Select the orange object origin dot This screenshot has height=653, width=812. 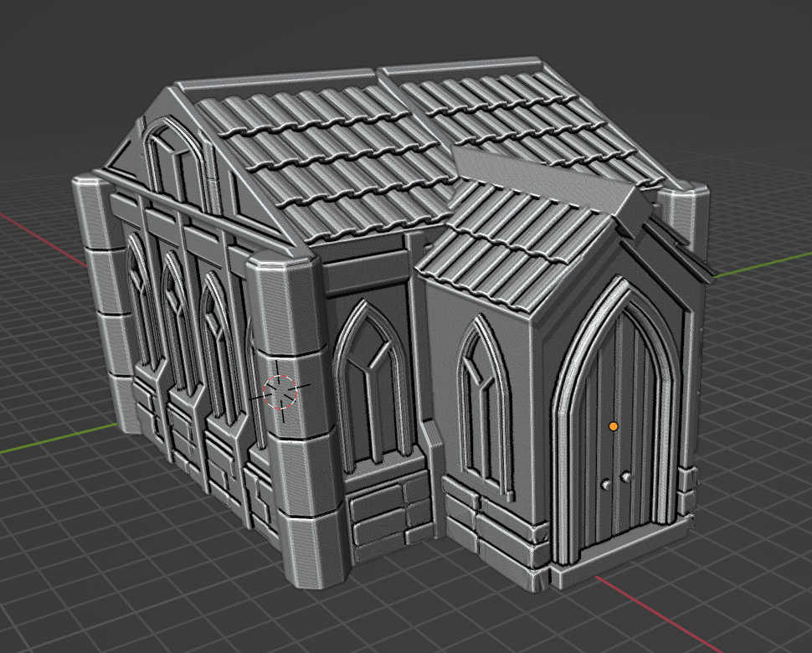[614, 426]
